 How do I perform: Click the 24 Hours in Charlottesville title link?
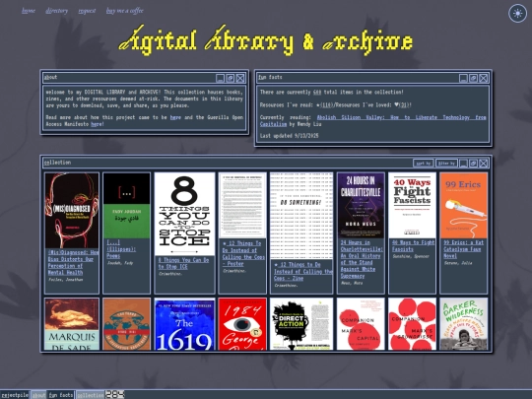pos(362,259)
